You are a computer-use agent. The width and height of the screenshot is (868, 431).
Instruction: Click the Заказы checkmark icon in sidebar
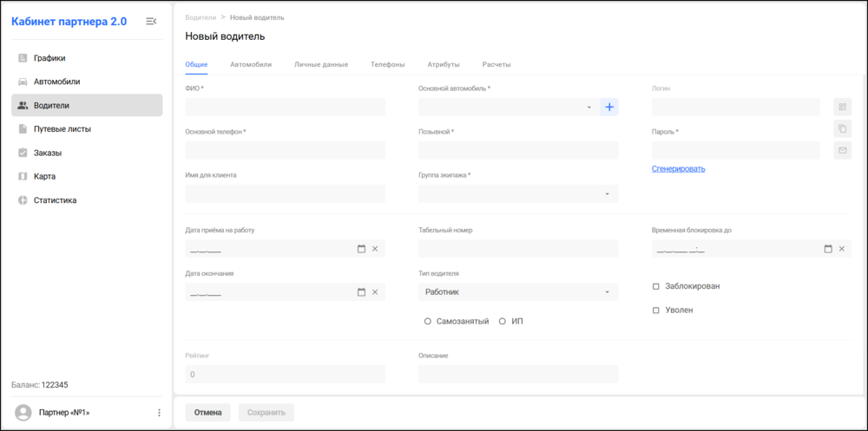(x=23, y=153)
